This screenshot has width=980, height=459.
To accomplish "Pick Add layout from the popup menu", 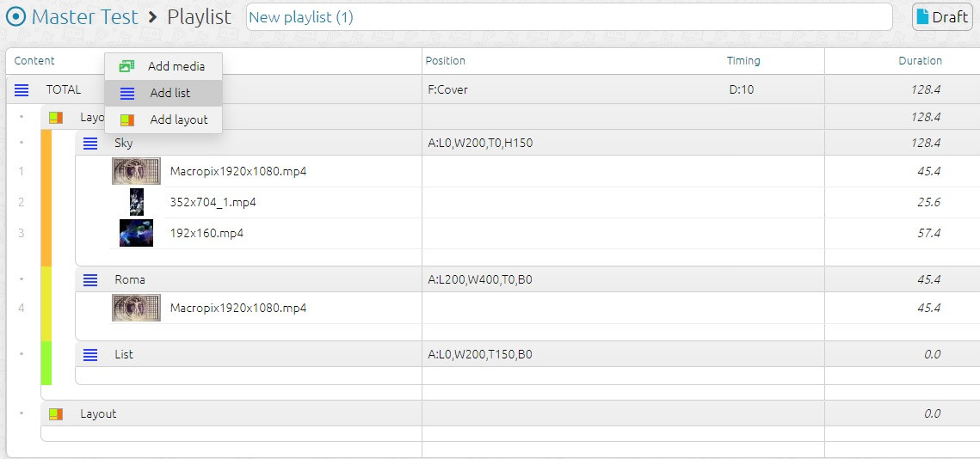I will click(x=178, y=119).
